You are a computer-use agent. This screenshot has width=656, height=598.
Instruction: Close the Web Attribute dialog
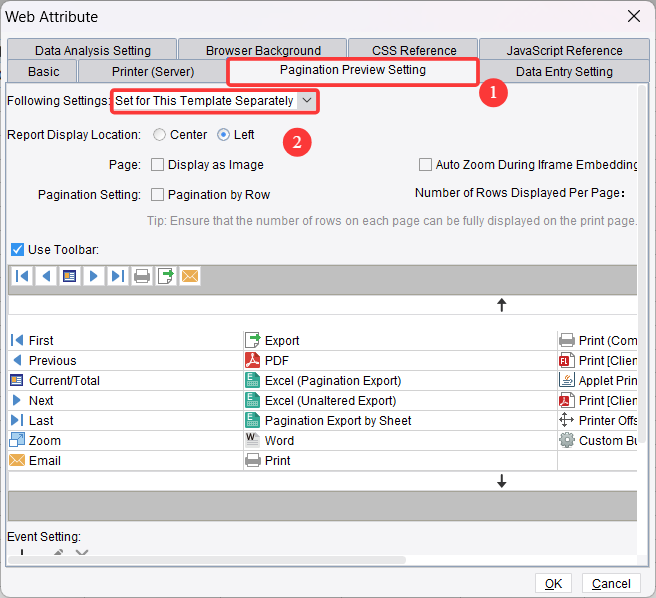point(634,16)
